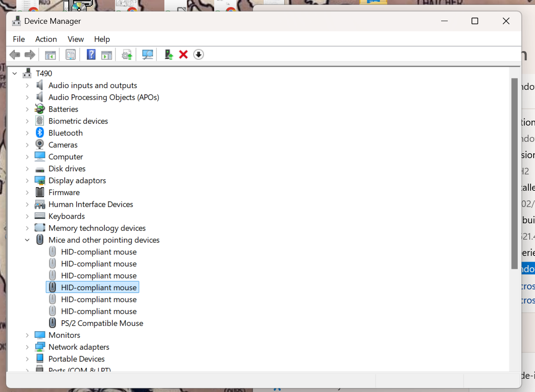The height and width of the screenshot is (392, 535).
Task: Select the Batteries label
Action: click(x=63, y=109)
